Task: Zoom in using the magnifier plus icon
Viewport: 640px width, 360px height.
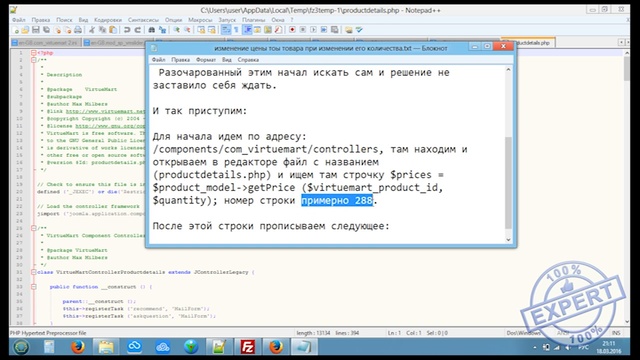Action: 177,30
